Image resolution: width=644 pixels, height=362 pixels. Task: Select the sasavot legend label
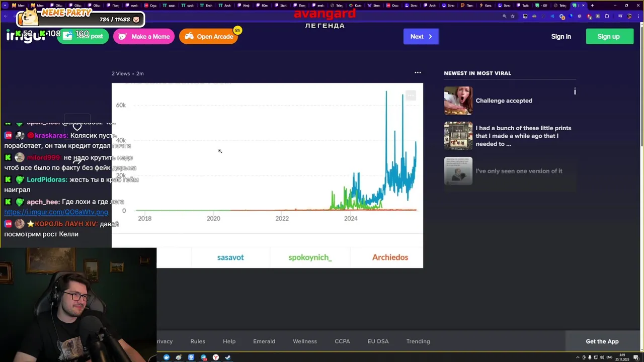(230, 257)
